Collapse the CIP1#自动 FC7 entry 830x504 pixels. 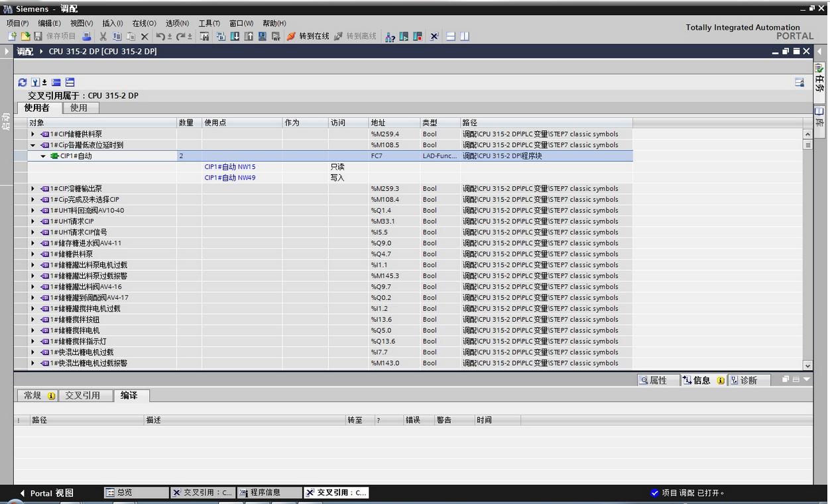43,156
